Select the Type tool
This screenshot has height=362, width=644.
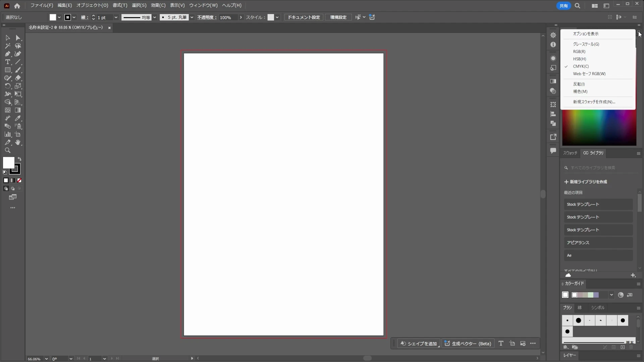point(7,62)
